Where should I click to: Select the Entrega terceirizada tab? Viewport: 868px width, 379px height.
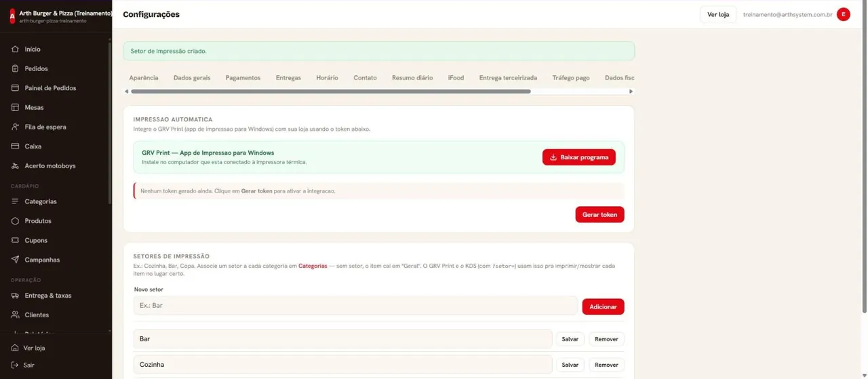508,78
